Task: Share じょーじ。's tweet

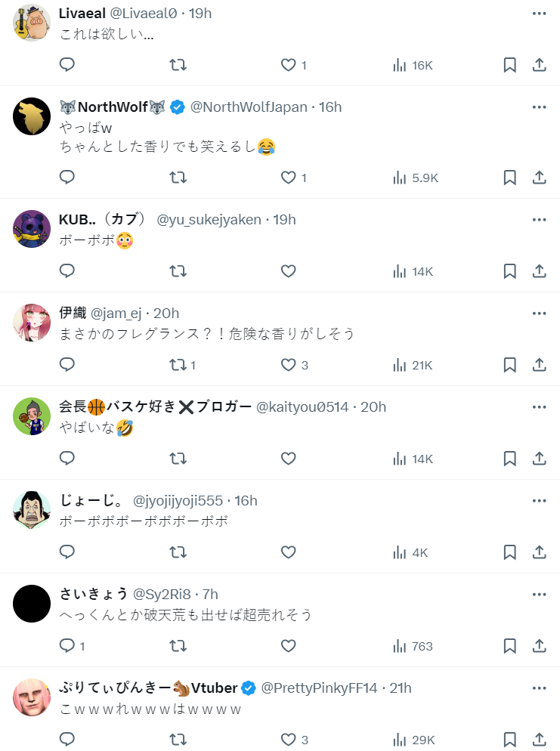Action: [539, 552]
